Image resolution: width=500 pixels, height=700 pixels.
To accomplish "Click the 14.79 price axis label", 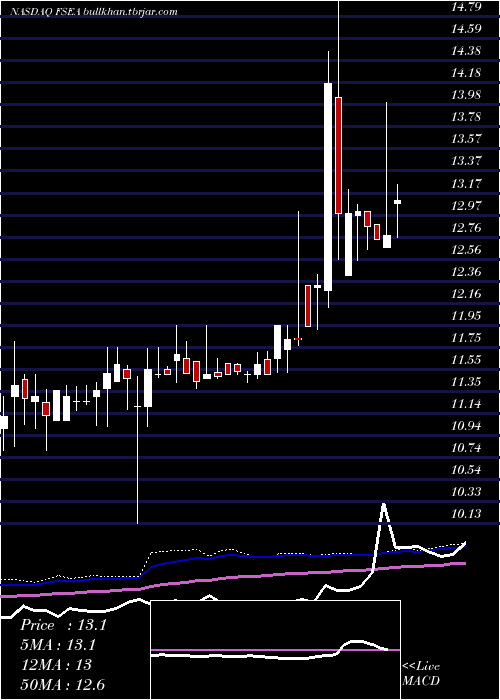I will (x=466, y=7).
